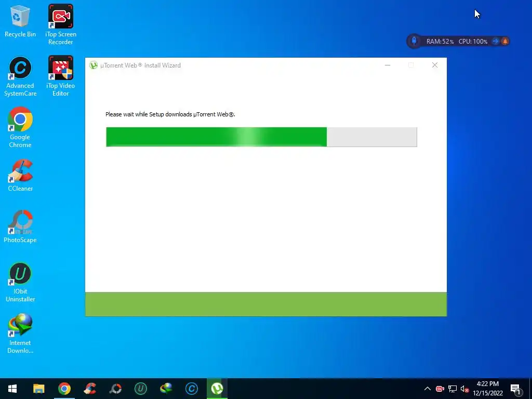Launch IObit Uninstaller desktop shortcut
Screen dimensions: 532x399
[x=20, y=282]
